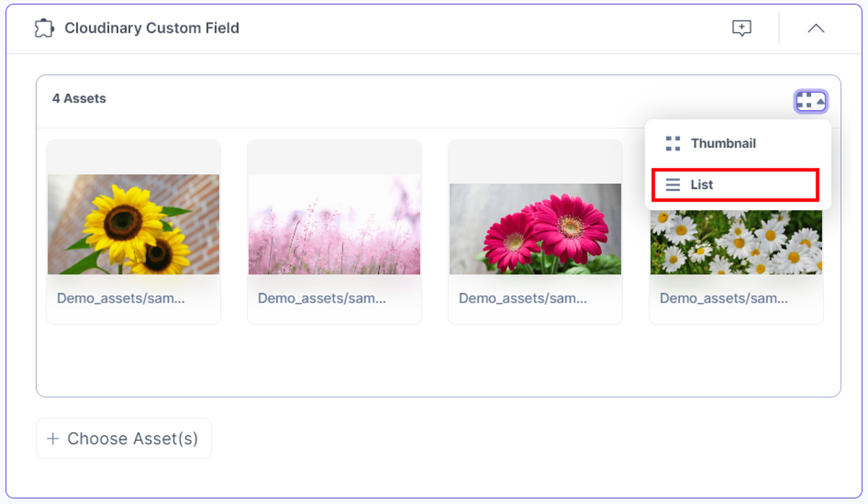Click the Cloudinary Custom Field title
This screenshot has width=868, height=504.
coord(151,28)
